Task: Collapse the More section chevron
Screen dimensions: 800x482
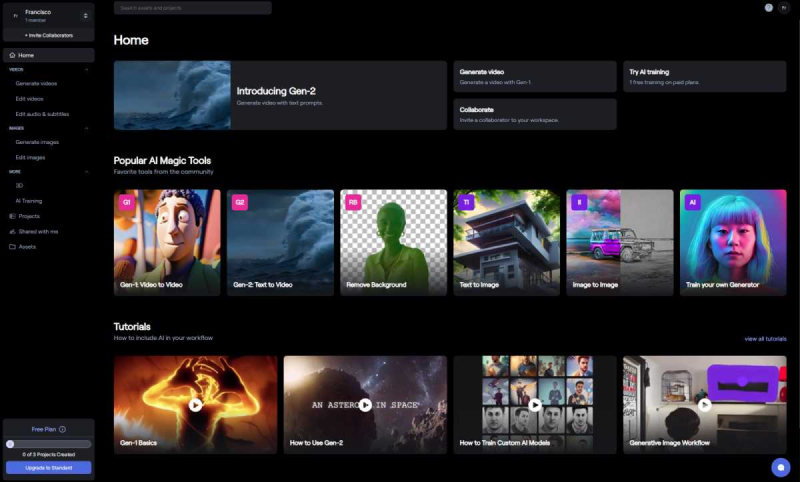Action: click(87, 171)
